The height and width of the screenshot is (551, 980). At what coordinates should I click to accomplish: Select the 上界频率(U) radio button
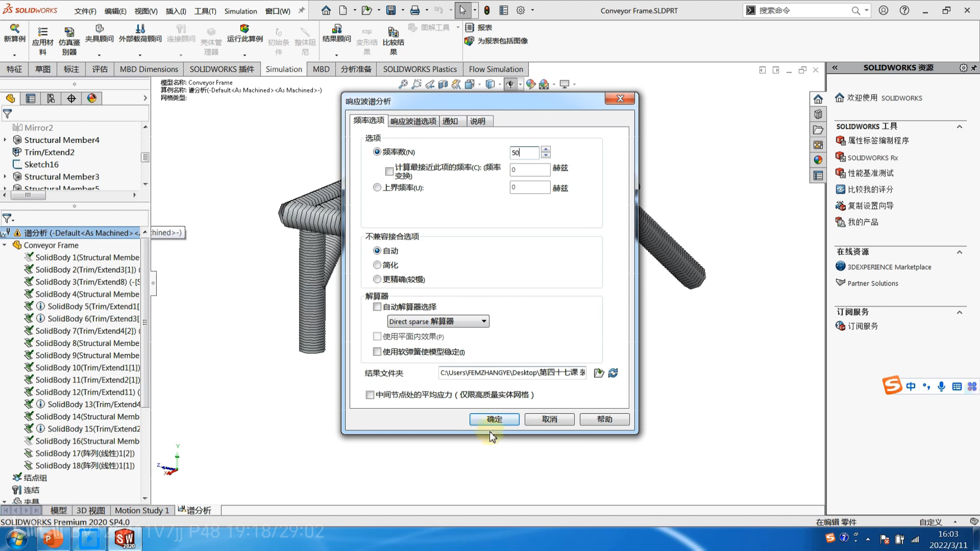[x=377, y=187]
